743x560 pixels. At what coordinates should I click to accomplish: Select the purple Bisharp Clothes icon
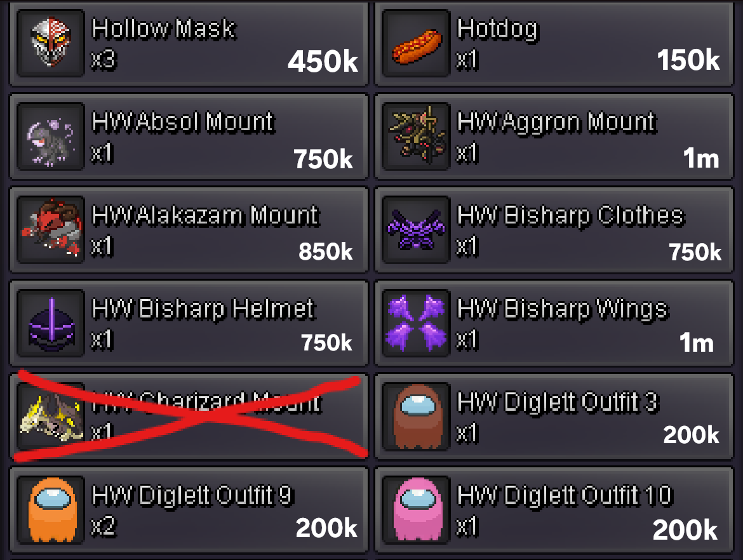click(x=416, y=230)
